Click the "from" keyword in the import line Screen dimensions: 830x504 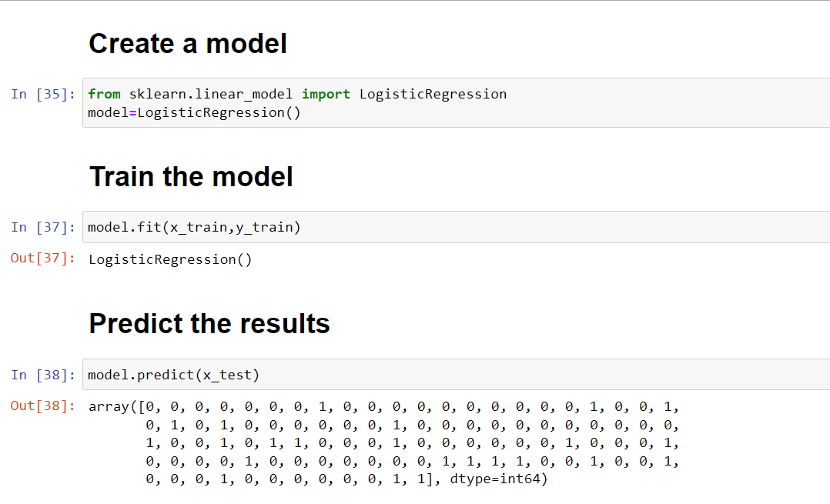coord(104,94)
